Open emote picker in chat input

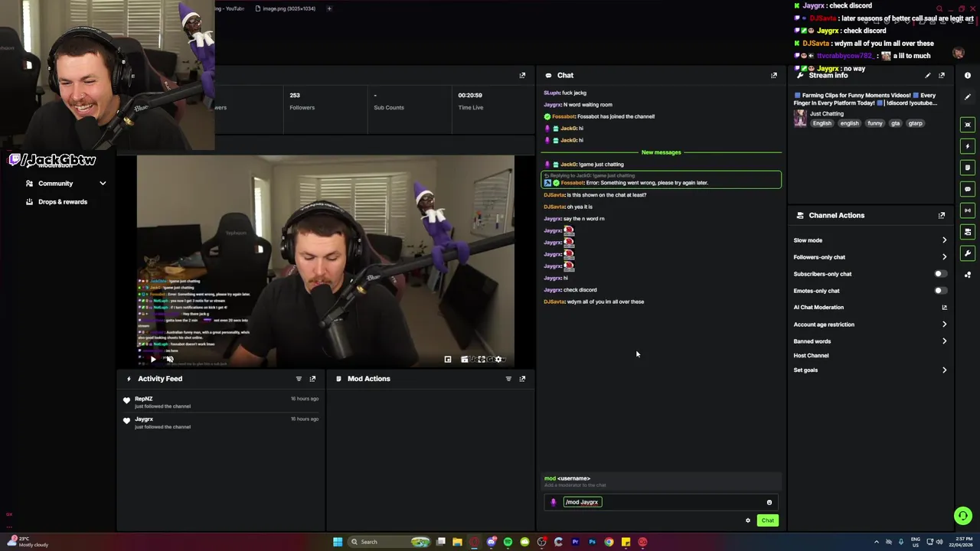[769, 502]
